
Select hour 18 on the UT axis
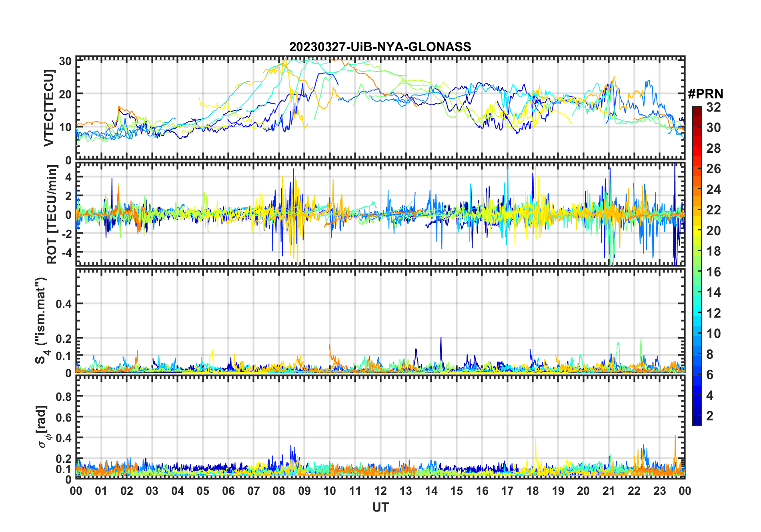tap(533, 491)
